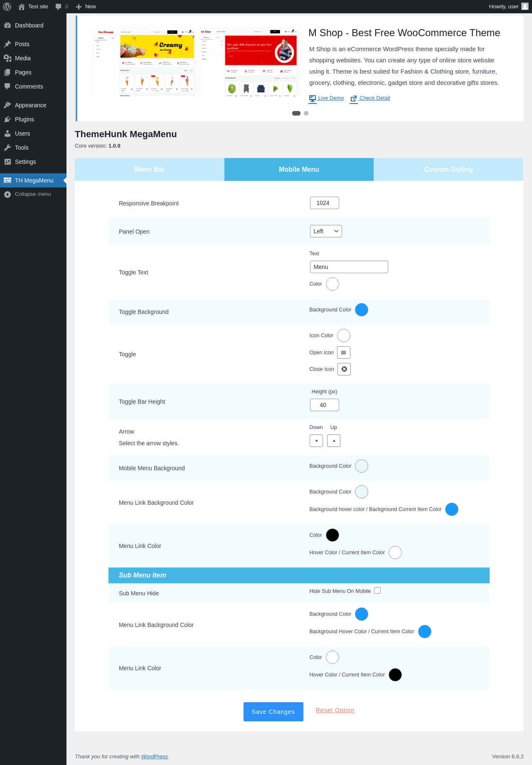Click the Toggle Bar Height input field
This screenshot has width=532, height=765.
(325, 405)
